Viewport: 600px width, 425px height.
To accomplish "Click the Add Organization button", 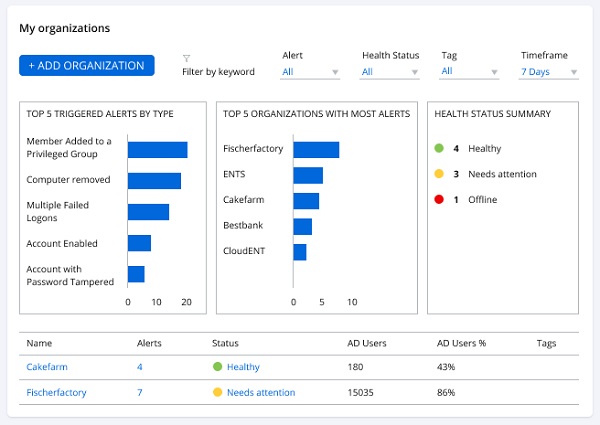I will tap(87, 66).
